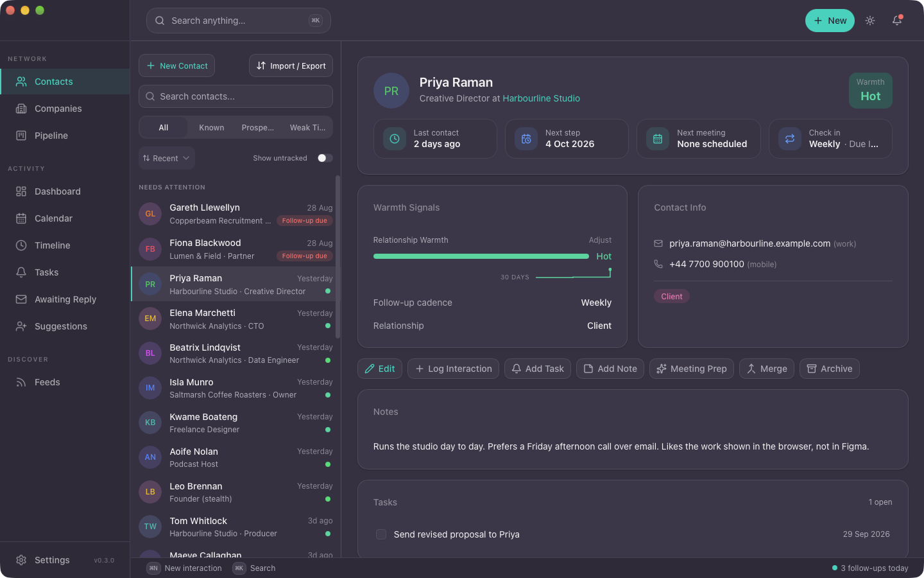Viewport: 924px width, 578px height.
Task: Click Log Interaction button
Action: (x=453, y=369)
